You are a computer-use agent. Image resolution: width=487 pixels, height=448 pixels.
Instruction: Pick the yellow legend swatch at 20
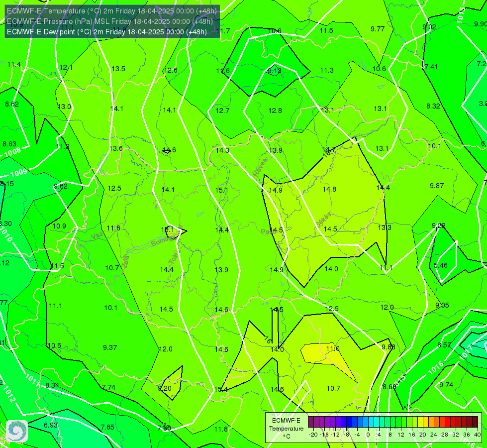(420, 422)
